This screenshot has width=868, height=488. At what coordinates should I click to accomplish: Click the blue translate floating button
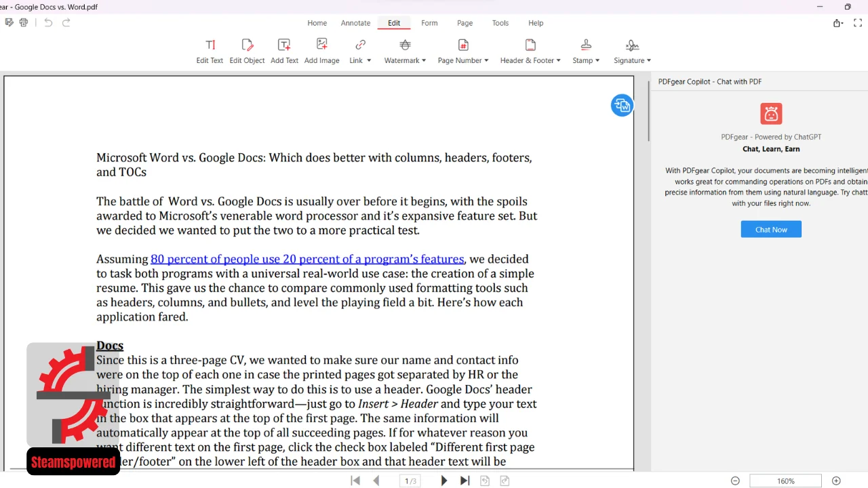(622, 105)
